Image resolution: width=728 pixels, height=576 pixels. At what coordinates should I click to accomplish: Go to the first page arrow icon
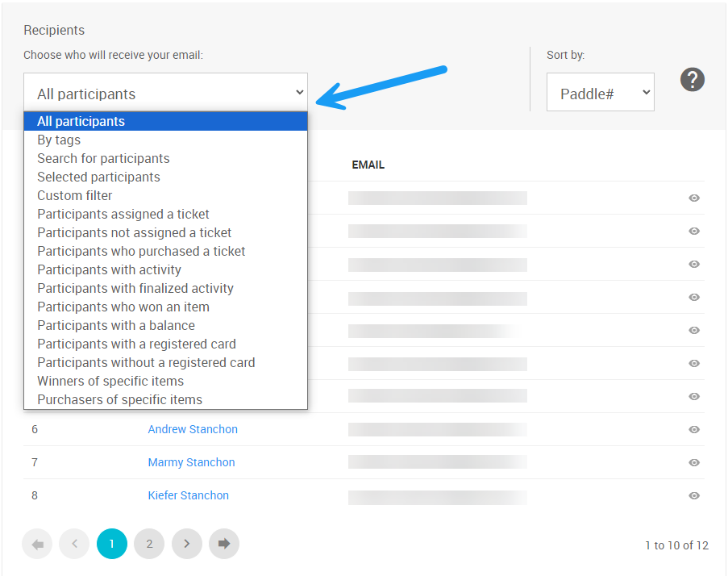coord(37,544)
